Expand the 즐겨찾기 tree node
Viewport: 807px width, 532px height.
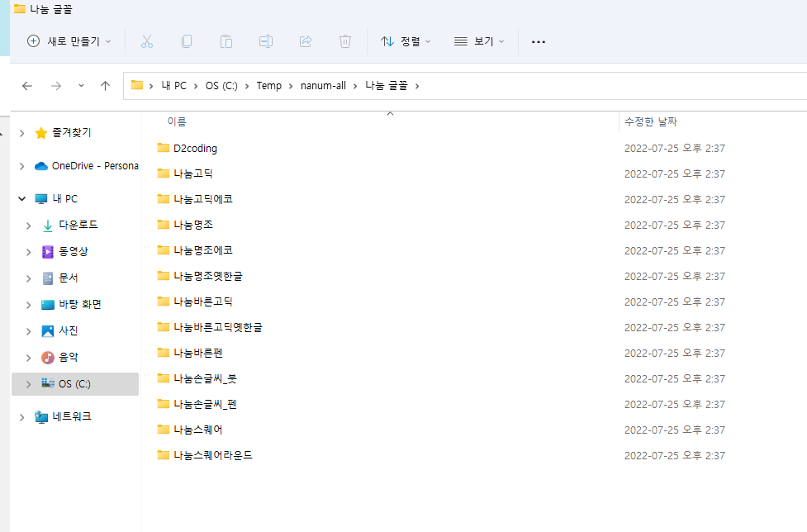(21, 133)
